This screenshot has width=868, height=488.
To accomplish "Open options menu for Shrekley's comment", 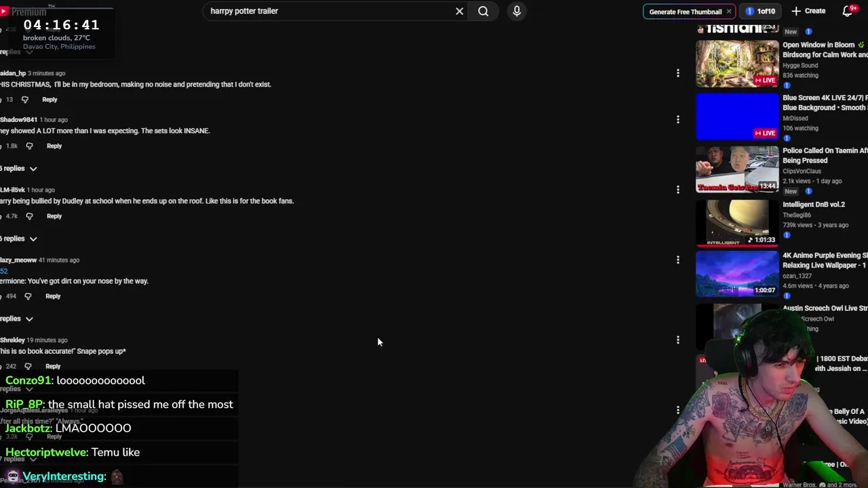I will 677,340.
